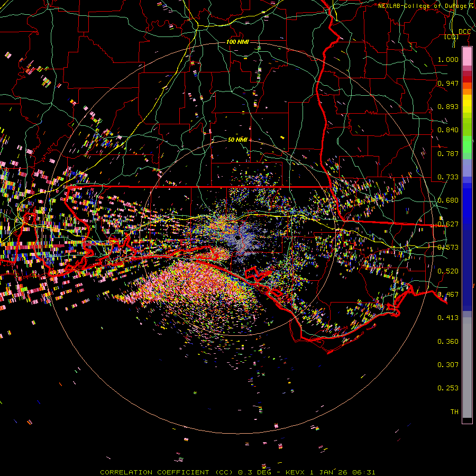The height and width of the screenshot is (476, 476).
Task: Select the 0.947 scale value
Action: point(448,83)
